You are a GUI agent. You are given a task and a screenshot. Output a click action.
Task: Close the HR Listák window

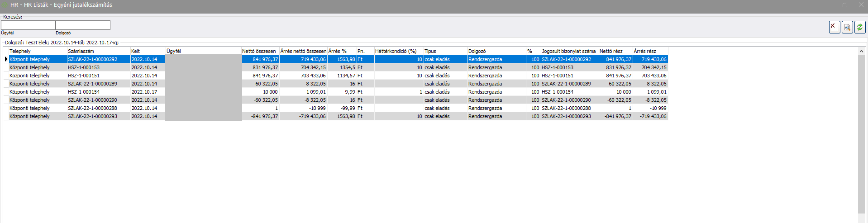pyautogui.click(x=861, y=5)
